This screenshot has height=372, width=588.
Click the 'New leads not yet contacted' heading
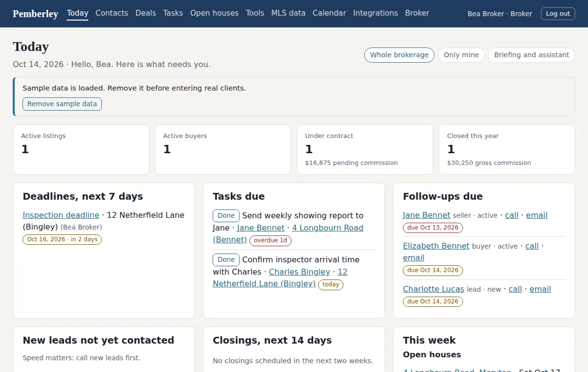(x=98, y=340)
